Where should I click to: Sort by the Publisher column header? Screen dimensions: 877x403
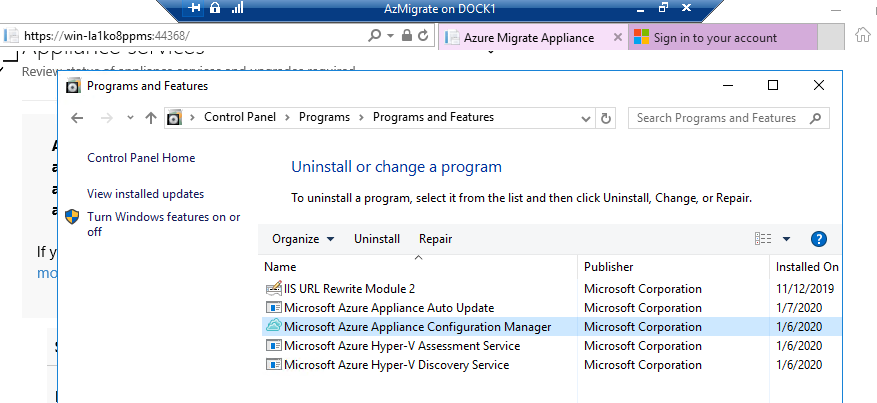point(609,267)
